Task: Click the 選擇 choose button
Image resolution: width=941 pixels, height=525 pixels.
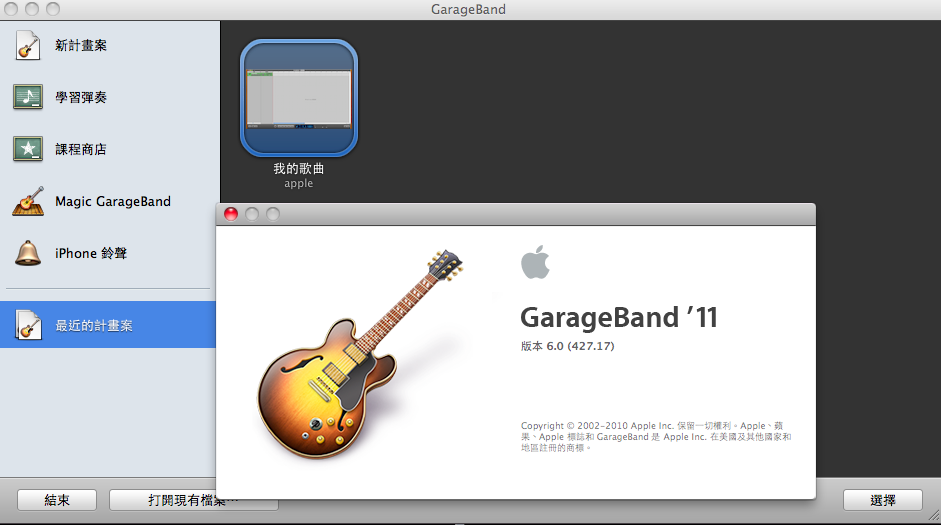Action: coord(883,500)
